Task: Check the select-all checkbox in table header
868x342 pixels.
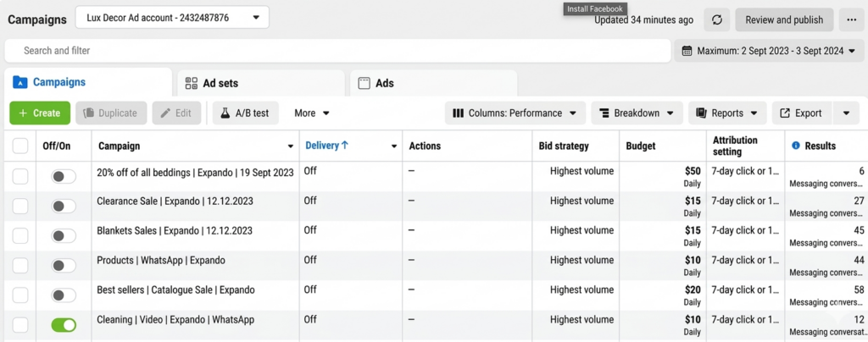Action: click(20, 146)
